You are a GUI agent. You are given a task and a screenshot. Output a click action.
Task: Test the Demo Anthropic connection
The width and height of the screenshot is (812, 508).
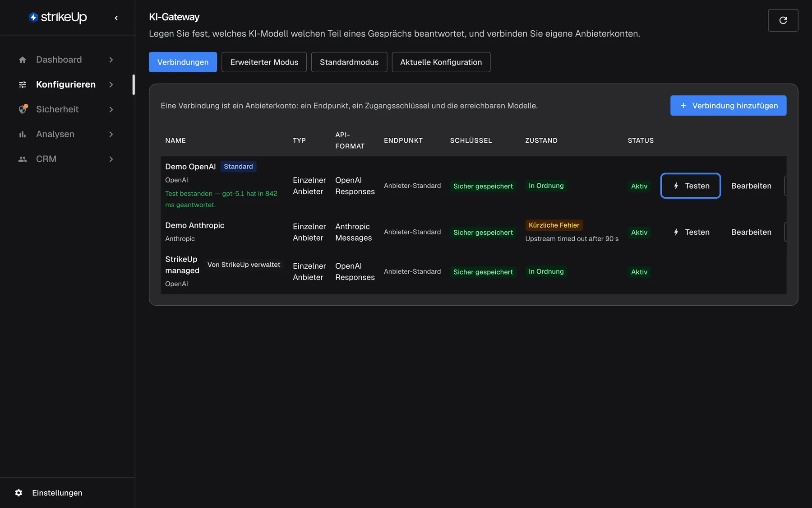(x=691, y=232)
